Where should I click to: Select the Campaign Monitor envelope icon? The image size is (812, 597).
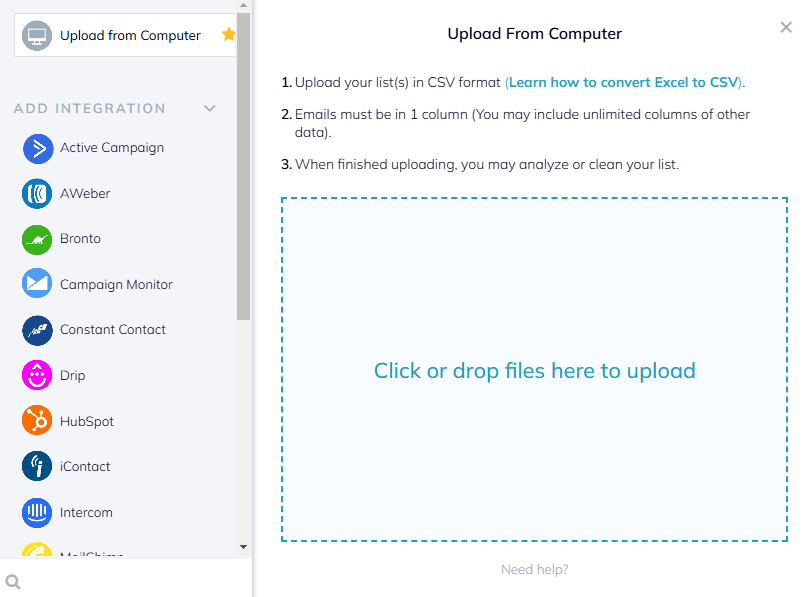(x=37, y=283)
